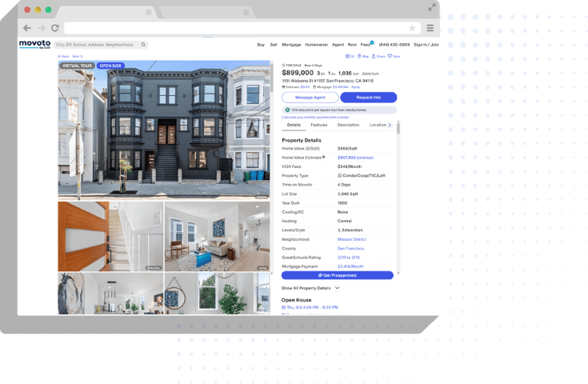Click the Open House calendar icon
Image resolution: width=588 pixels, height=384 pixels.
click(283, 307)
